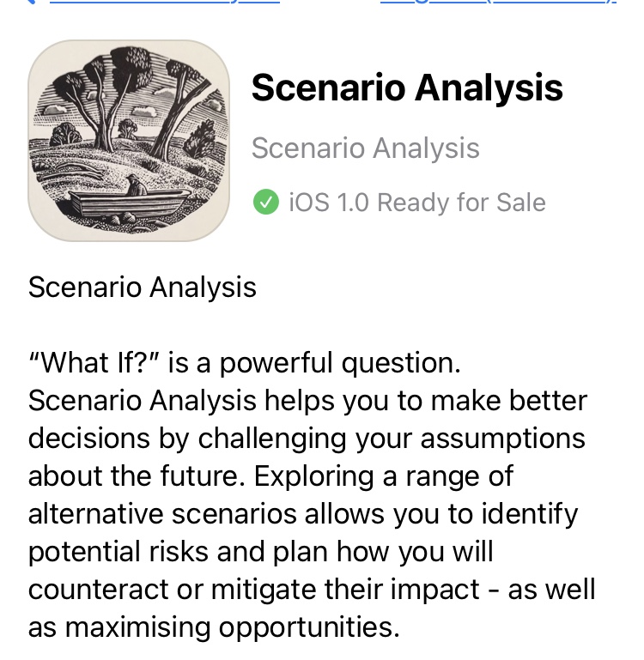Tap the gray Scenario Analysis subtitle
The width and height of the screenshot is (644, 660).
pos(365,148)
